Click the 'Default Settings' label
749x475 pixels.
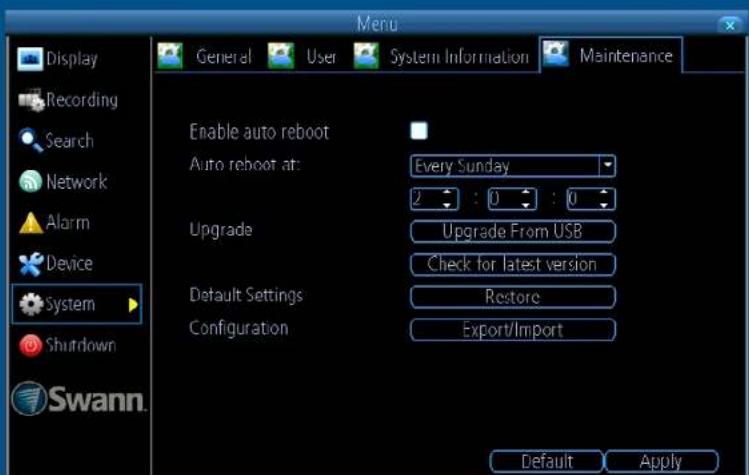(246, 295)
